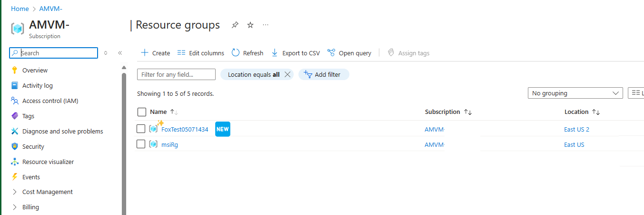The width and height of the screenshot is (644, 215).
Task: Open the FoxTest05071434 resource group link
Action: click(185, 129)
